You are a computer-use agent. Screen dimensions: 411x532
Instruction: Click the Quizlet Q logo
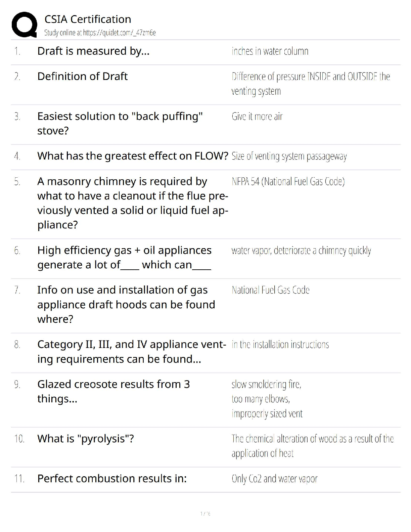coord(24,25)
